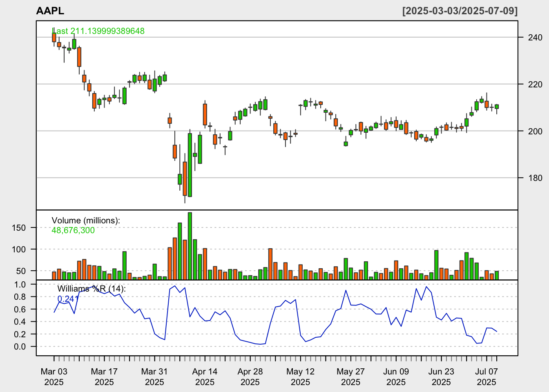Click the 150 volume axis label
The height and width of the screenshot is (392, 549).
coord(19,228)
